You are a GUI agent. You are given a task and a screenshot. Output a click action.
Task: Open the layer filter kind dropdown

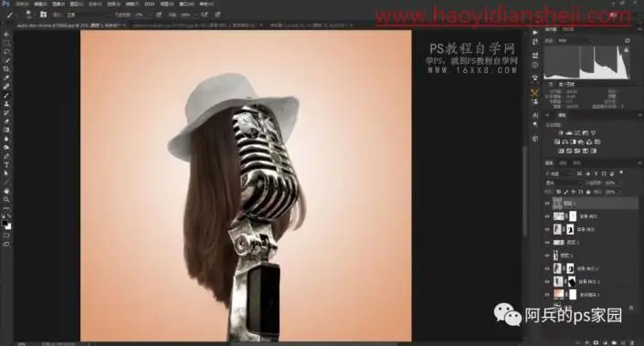click(559, 173)
